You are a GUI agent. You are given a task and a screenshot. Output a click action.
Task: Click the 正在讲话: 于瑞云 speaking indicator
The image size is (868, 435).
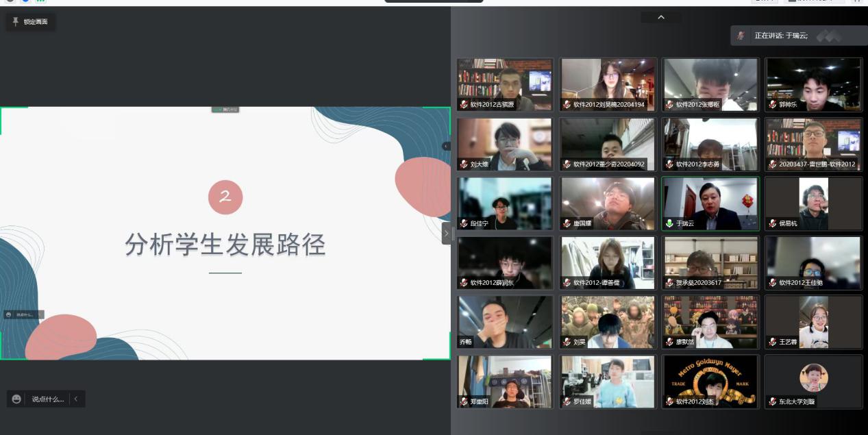[x=781, y=36]
